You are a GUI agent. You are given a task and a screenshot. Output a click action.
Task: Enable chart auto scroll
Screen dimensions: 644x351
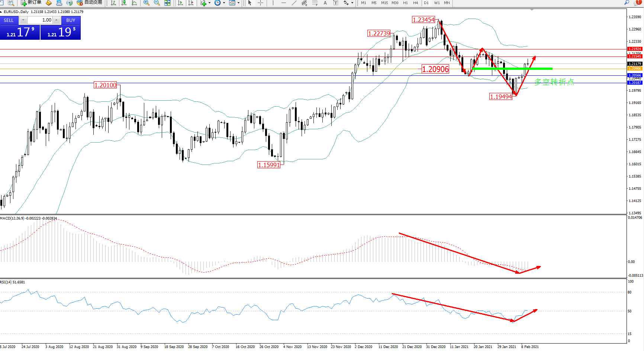(180, 3)
